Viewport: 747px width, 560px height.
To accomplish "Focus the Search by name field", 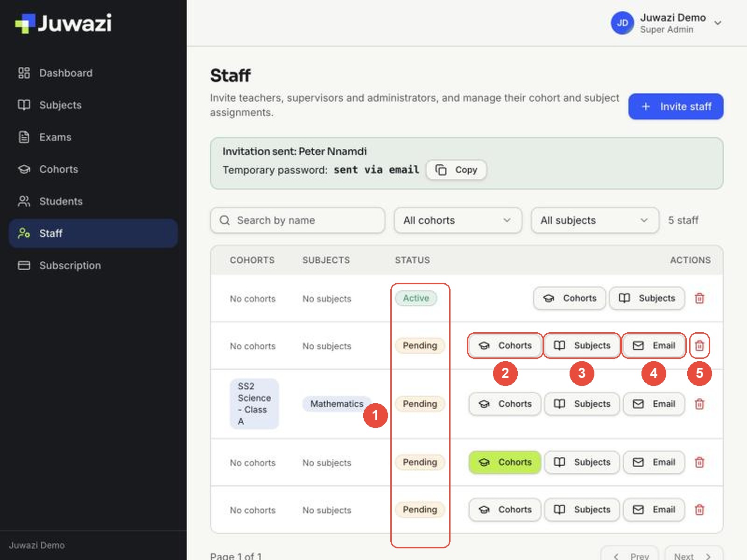I will pyautogui.click(x=297, y=220).
